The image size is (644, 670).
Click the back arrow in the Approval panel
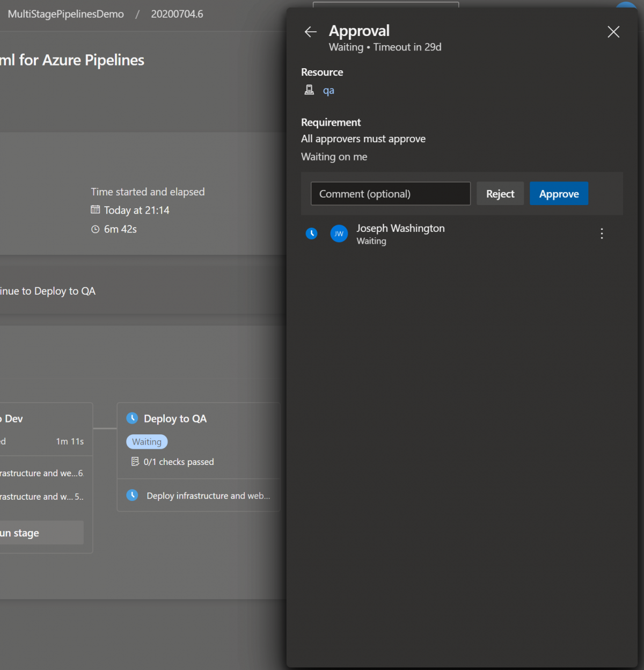click(x=310, y=32)
